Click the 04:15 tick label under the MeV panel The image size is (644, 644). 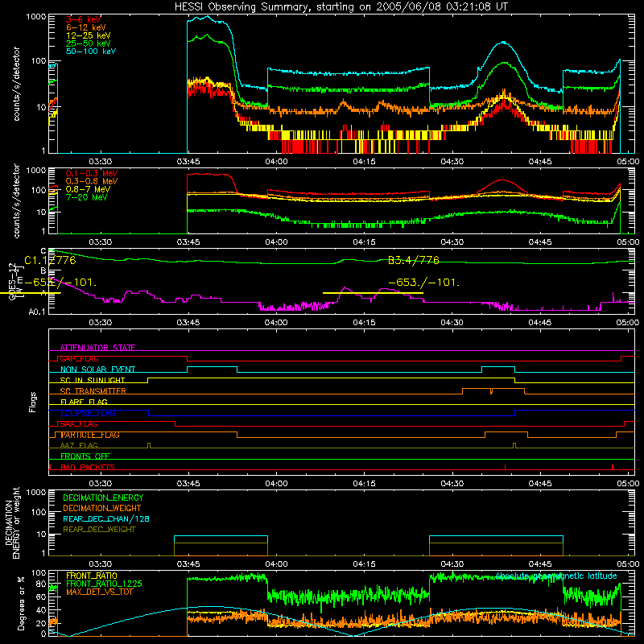coord(364,242)
